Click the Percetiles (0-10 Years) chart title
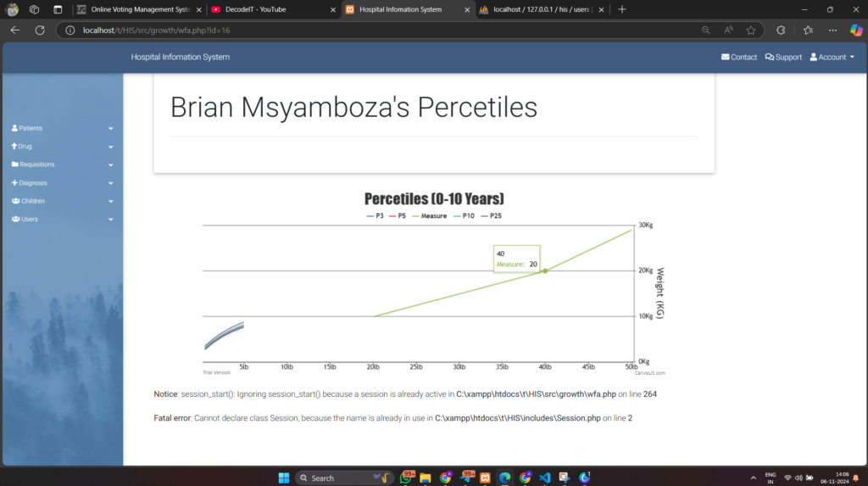The width and height of the screenshot is (868, 486). 434,199
